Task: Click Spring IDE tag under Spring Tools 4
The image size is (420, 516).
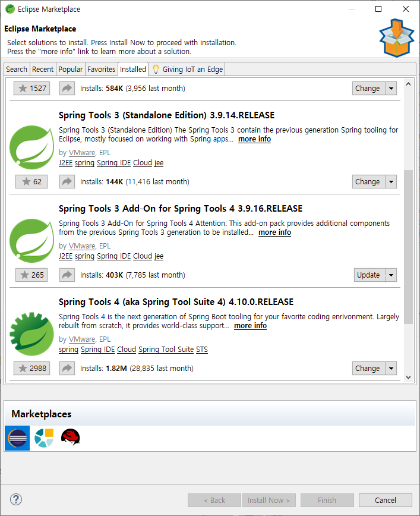Action: (x=97, y=350)
